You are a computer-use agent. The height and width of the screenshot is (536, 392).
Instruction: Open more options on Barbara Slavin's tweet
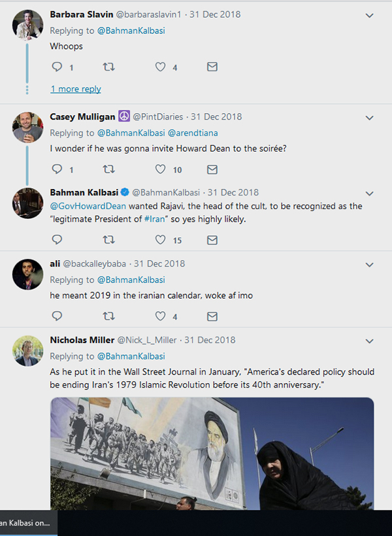[369, 15]
